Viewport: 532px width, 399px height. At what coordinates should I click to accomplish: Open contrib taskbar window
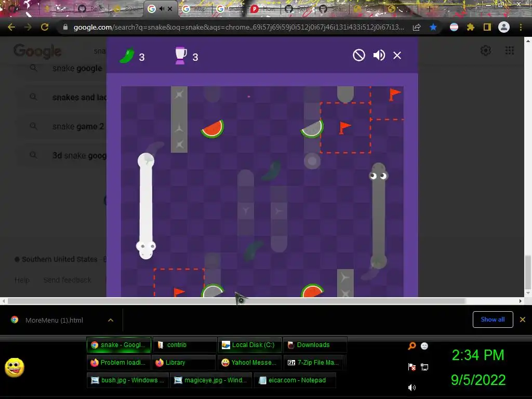point(184,345)
